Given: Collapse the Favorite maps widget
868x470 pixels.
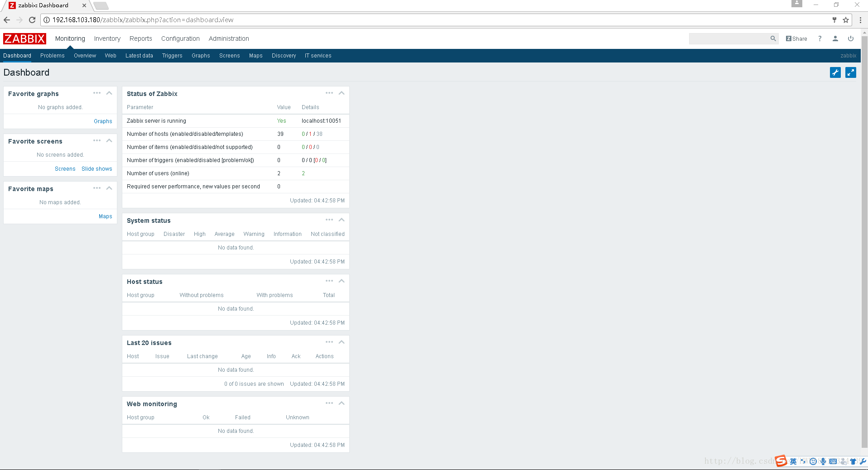Looking at the screenshot, I should 109,188.
